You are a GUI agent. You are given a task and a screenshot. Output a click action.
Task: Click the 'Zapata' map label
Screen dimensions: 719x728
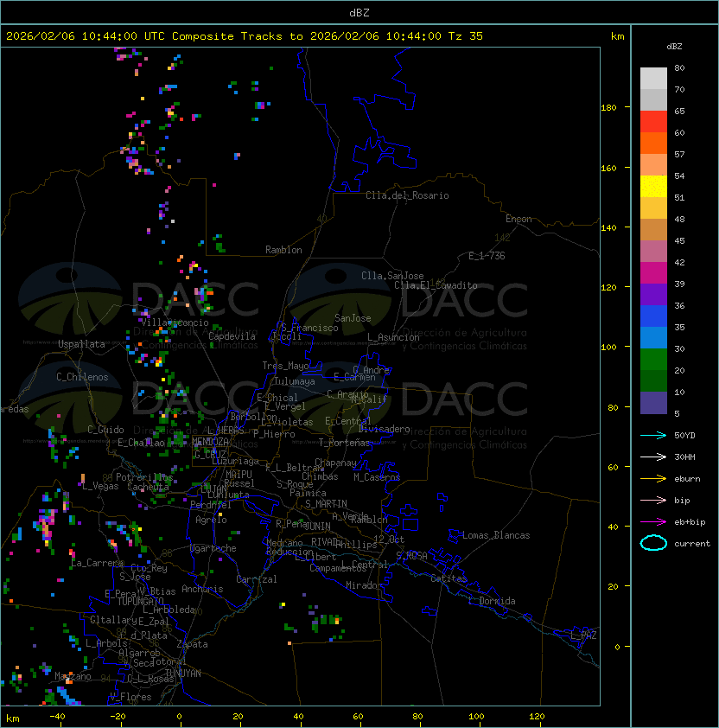pos(192,644)
